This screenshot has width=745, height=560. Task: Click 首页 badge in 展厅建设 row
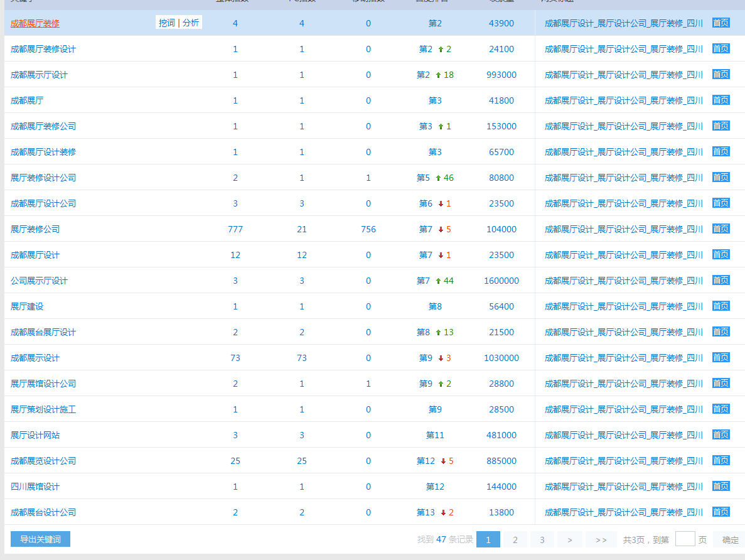[x=721, y=306]
